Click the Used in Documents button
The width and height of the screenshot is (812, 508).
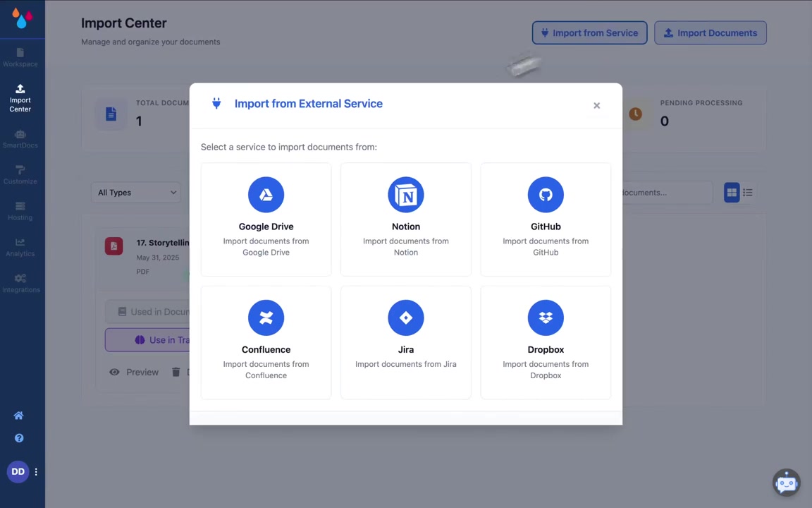click(x=147, y=312)
